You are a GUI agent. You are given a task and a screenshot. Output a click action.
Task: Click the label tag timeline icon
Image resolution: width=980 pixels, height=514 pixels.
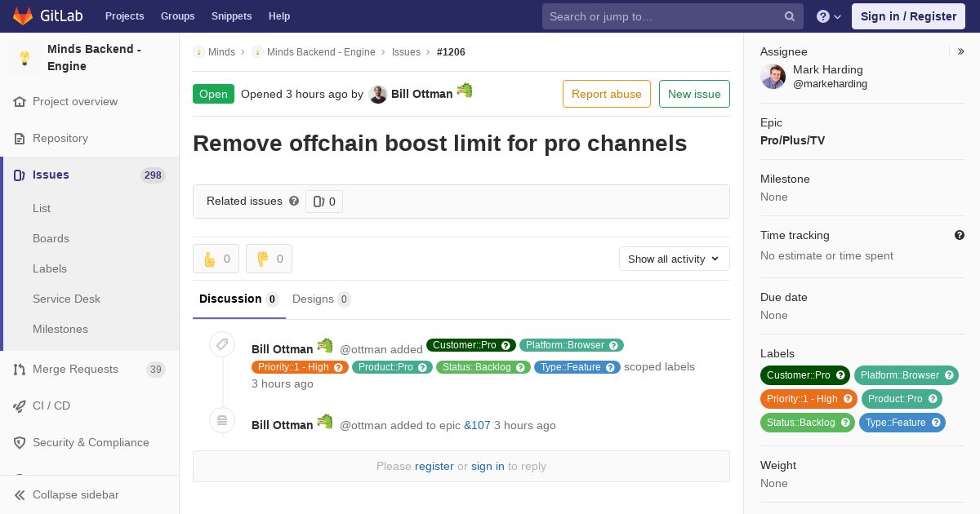pyautogui.click(x=222, y=344)
